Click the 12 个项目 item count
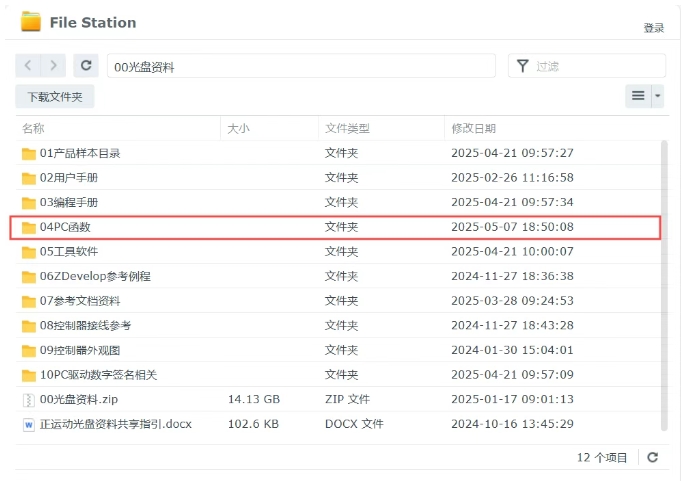681x481 pixels. (602, 458)
